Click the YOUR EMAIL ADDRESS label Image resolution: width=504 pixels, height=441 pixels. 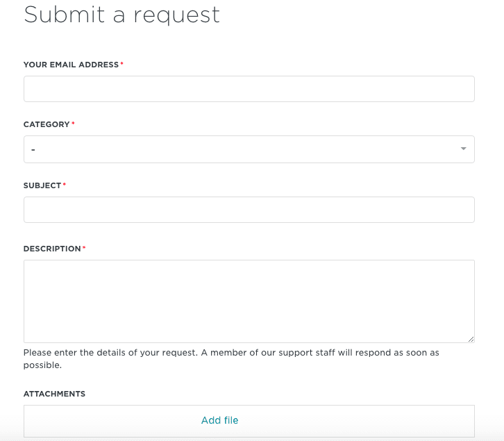pos(71,65)
